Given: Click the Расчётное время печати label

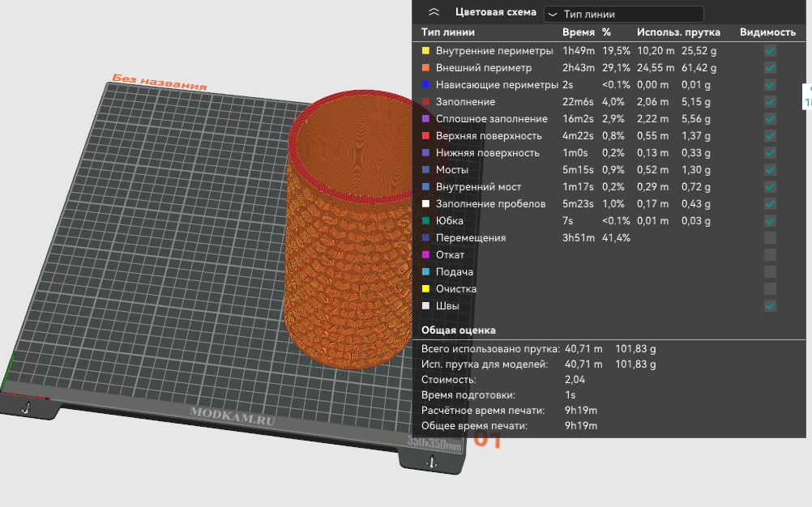Looking at the screenshot, I should 483,411.
